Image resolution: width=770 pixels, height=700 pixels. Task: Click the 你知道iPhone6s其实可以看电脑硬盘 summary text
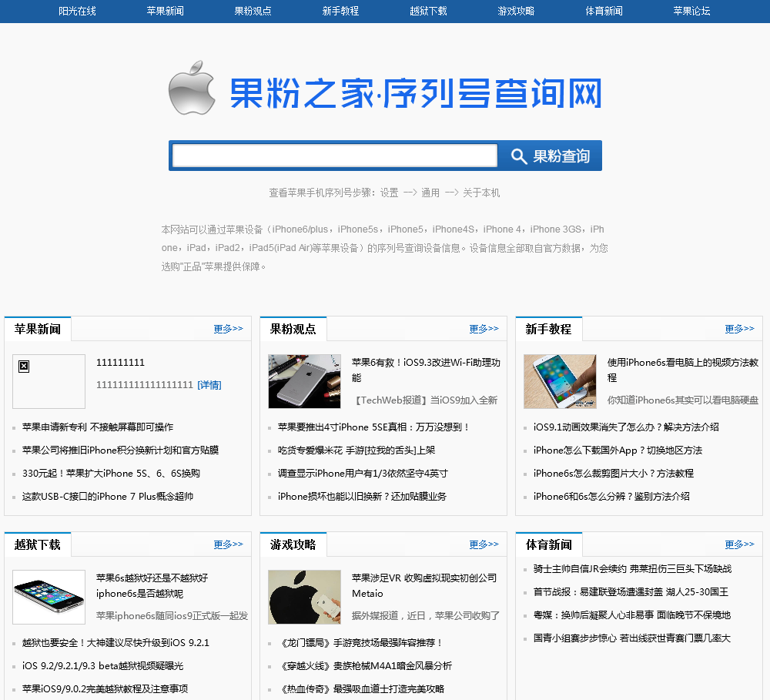(683, 400)
